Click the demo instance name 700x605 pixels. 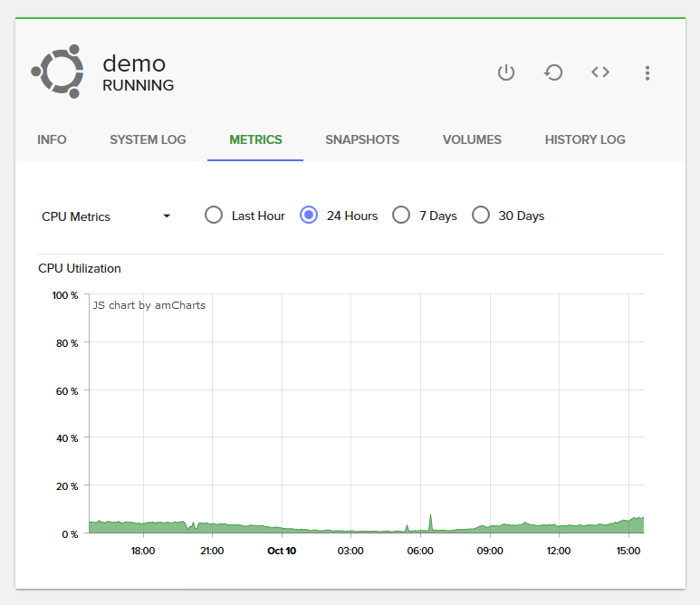[x=134, y=63]
